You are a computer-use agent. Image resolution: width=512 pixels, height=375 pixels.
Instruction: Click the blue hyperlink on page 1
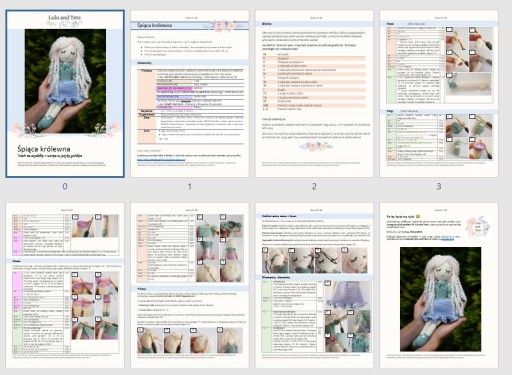(161, 160)
